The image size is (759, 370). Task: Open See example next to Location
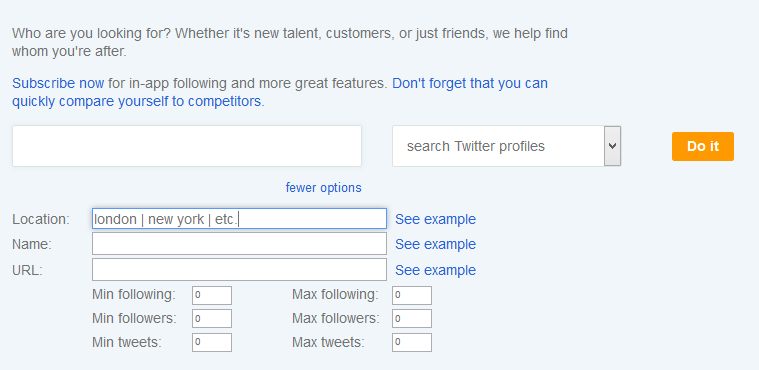[x=435, y=219]
